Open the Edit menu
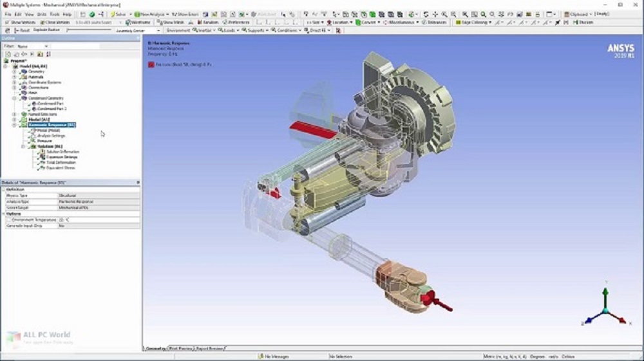Image resolution: width=644 pixels, height=361 pixels. (x=18, y=14)
